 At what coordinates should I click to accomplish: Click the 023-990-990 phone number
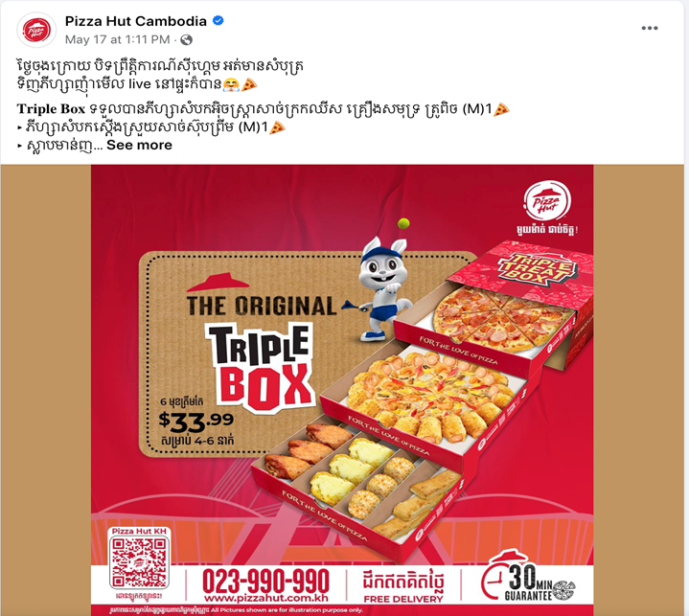265,581
